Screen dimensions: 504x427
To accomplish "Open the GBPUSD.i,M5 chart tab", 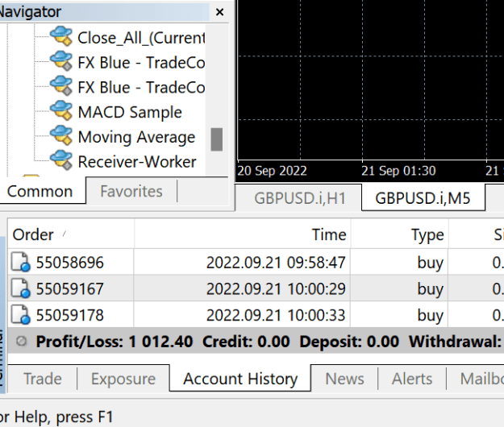I will [x=423, y=198].
